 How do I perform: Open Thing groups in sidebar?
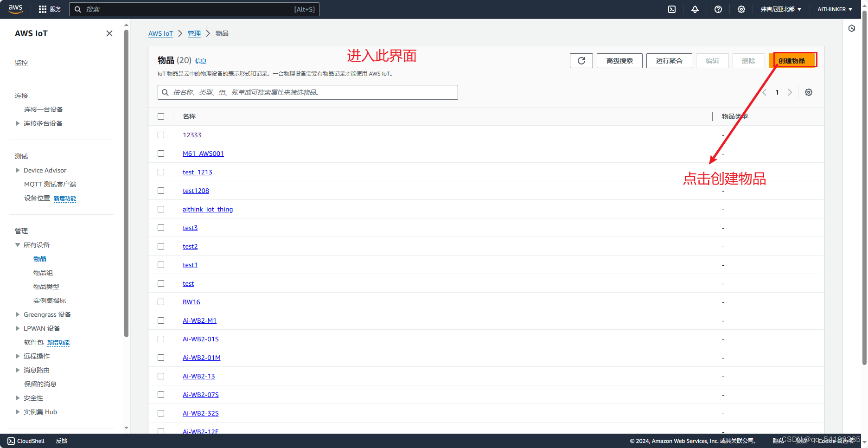[43, 273]
